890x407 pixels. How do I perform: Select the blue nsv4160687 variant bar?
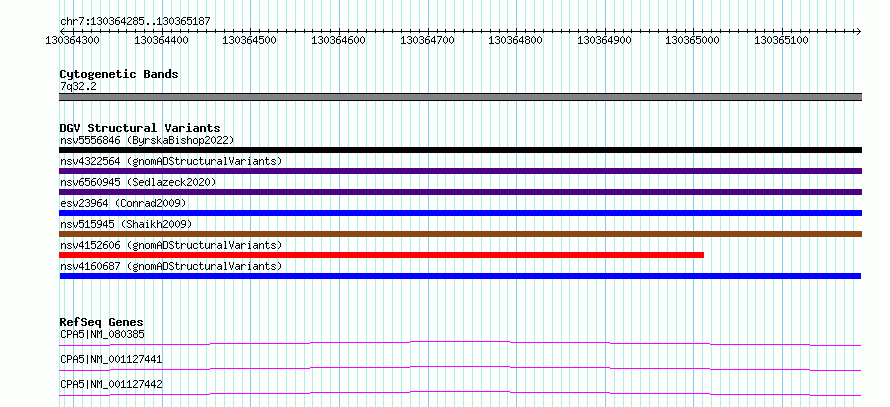pos(460,276)
